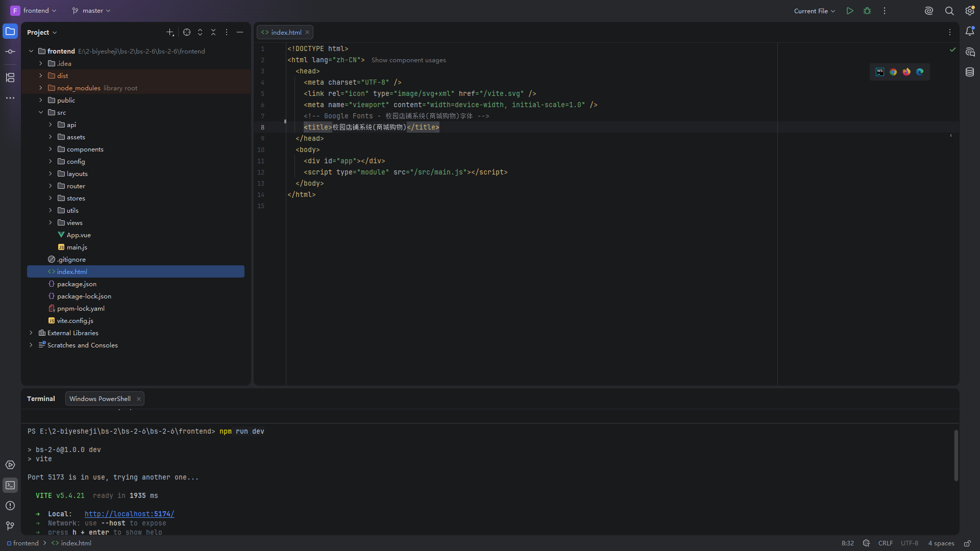Change CRLF line separator
Screen dimensions: 980x551
pyautogui.click(x=886, y=543)
